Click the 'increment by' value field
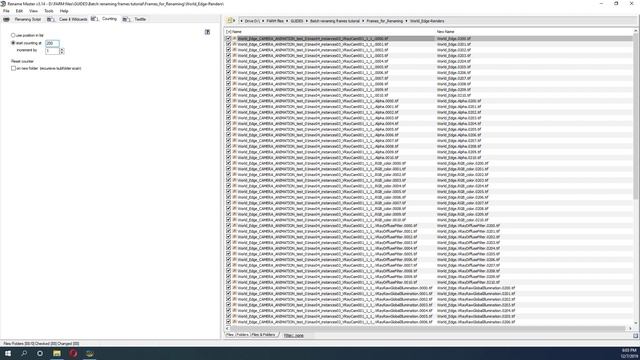Image resolution: width=640 pixels, height=360 pixels. coord(52,51)
